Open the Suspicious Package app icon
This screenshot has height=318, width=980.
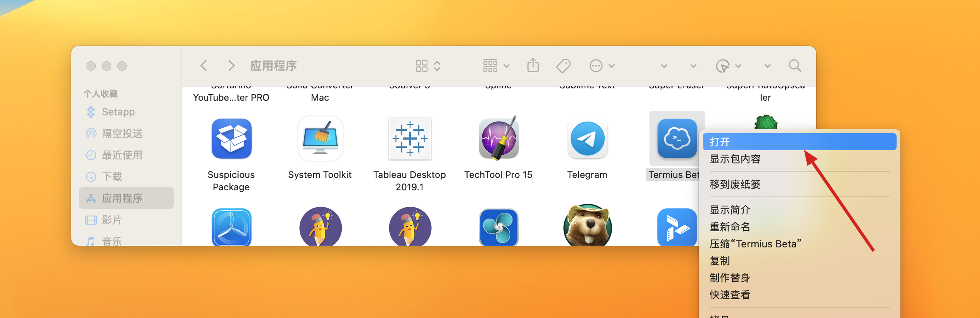(x=231, y=139)
